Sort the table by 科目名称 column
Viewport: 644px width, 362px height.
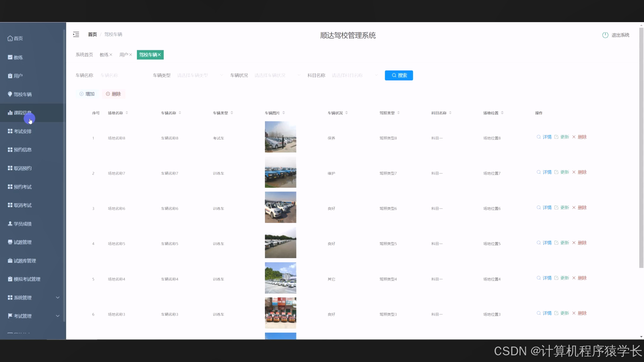[x=450, y=113]
